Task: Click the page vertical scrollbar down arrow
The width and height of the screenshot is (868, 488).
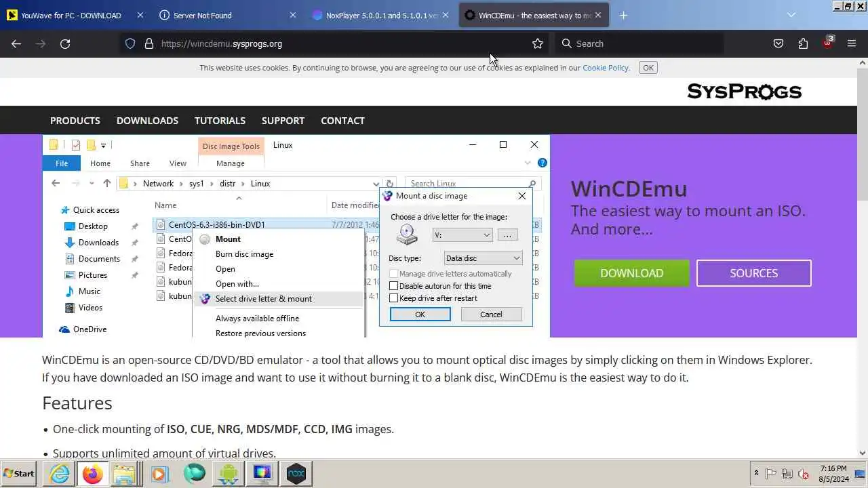Action: click(863, 453)
